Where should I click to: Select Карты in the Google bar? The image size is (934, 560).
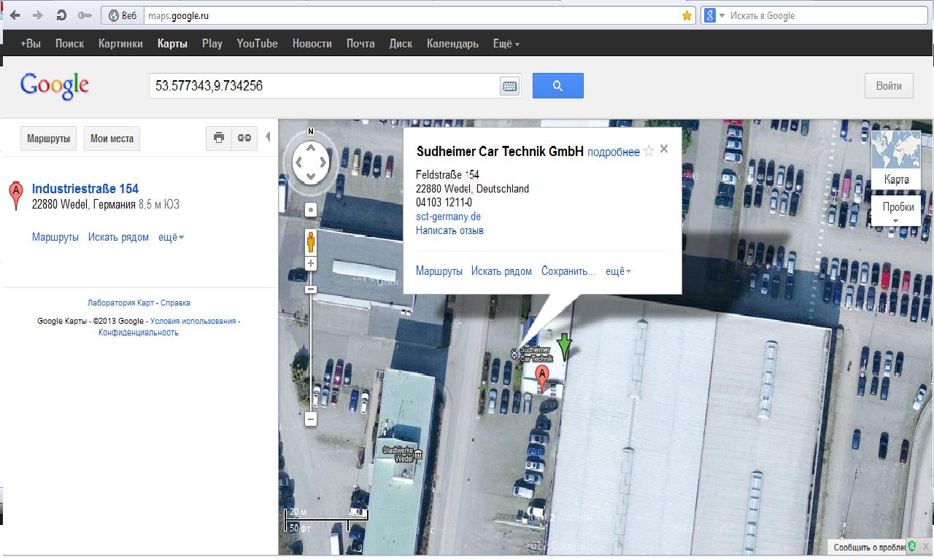(172, 44)
